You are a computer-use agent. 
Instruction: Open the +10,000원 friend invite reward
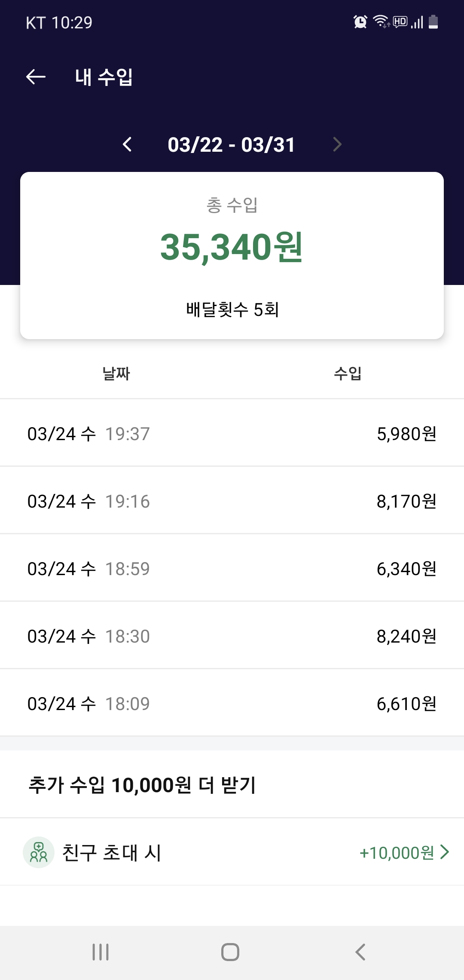[397, 853]
